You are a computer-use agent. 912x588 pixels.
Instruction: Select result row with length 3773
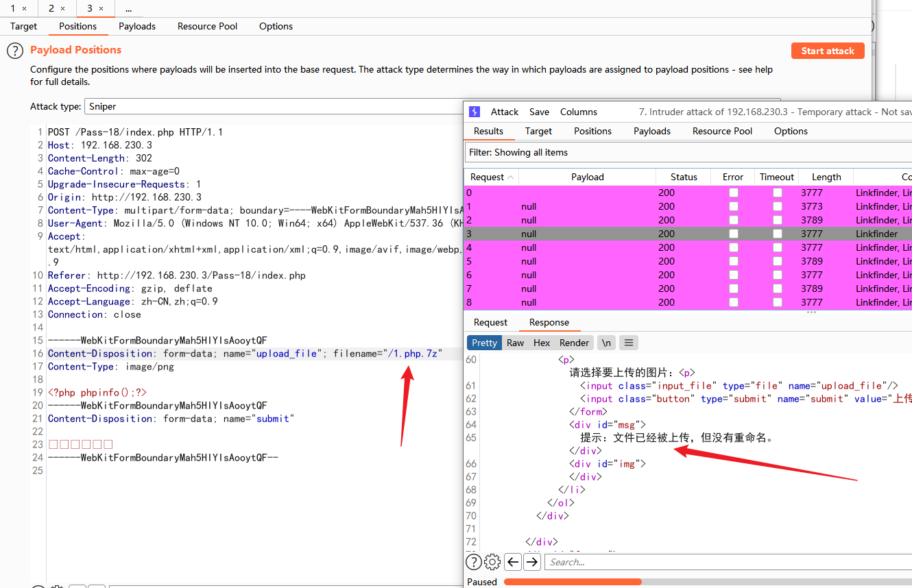tap(688, 206)
